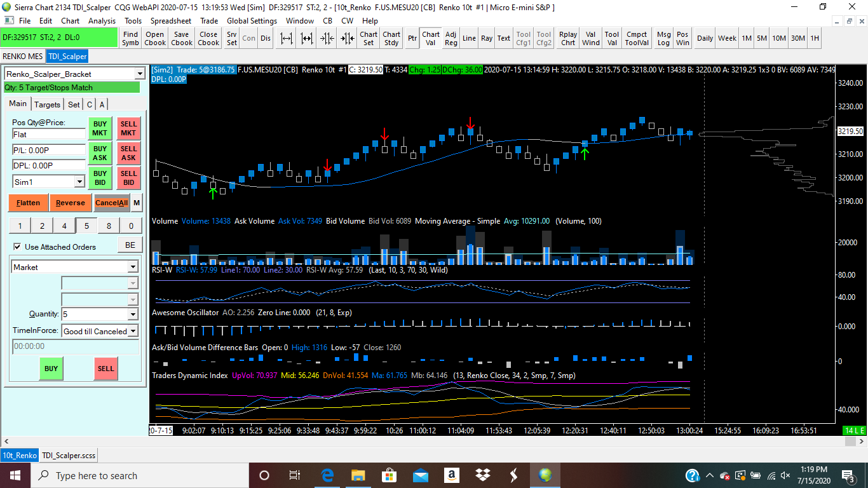Select order quantity button 8
This screenshot has height=488, width=868.
pos(109,226)
